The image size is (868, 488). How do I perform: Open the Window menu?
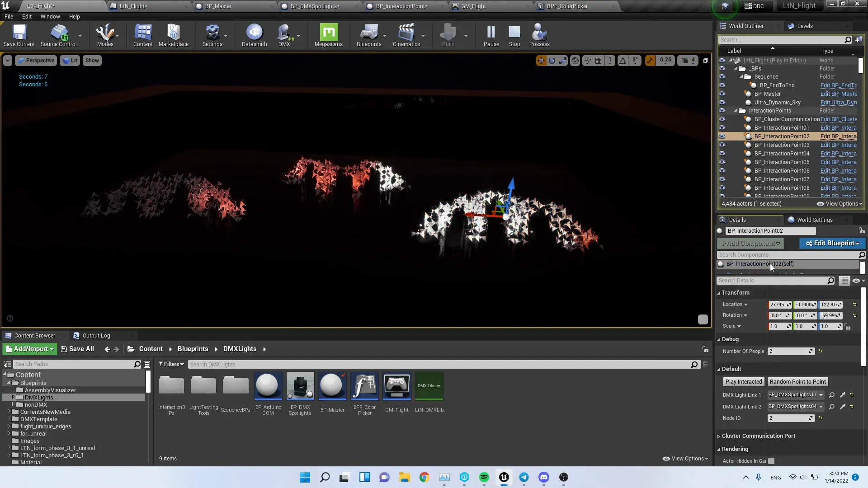[50, 17]
